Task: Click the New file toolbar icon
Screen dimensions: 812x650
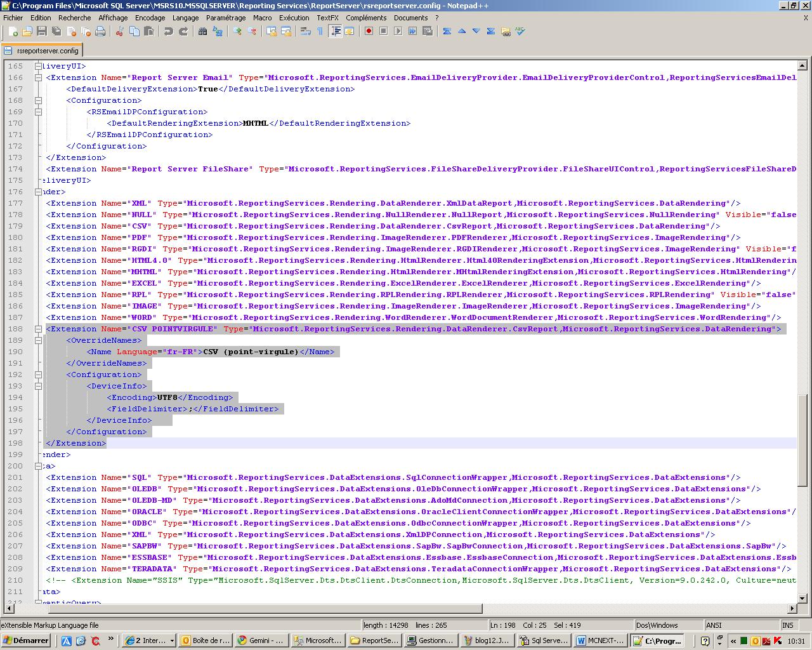Action: (x=13, y=31)
